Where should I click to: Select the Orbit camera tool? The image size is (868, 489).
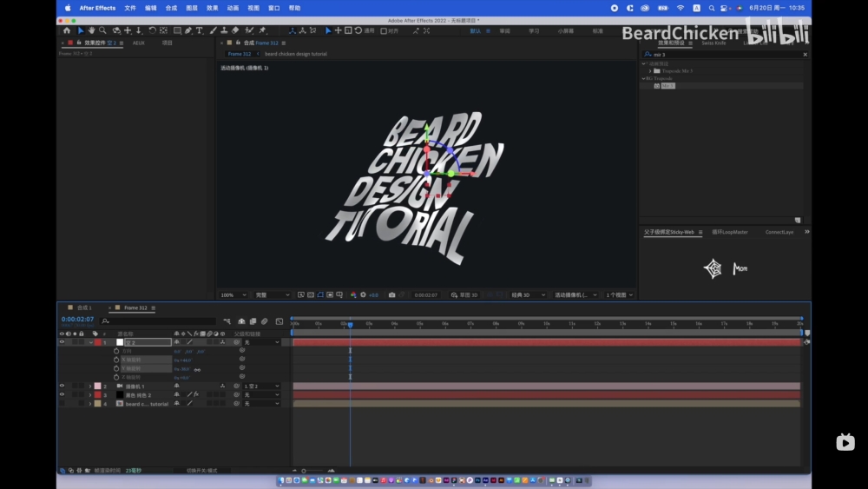[x=116, y=31]
